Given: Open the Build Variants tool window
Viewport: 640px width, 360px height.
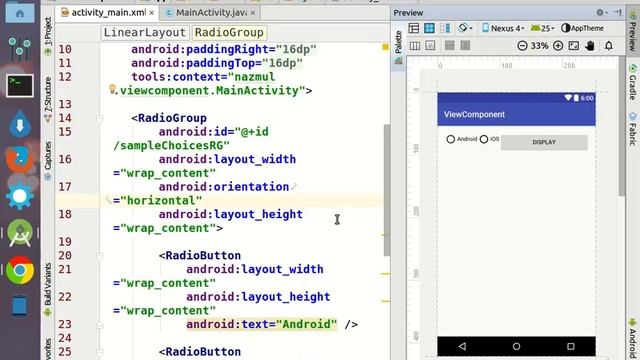Looking at the screenshot, I should pyautogui.click(x=48, y=289).
